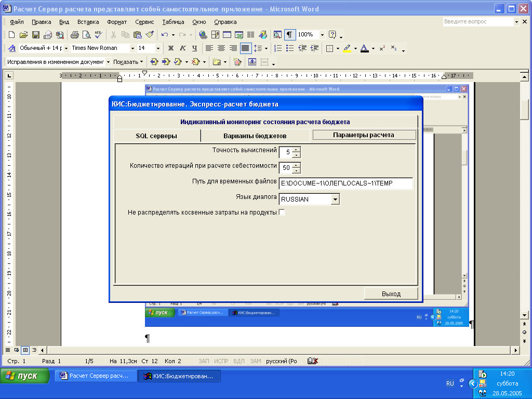This screenshot has height=399, width=532.
Task: Open the font color dropdown arrow
Action: click(x=373, y=48)
